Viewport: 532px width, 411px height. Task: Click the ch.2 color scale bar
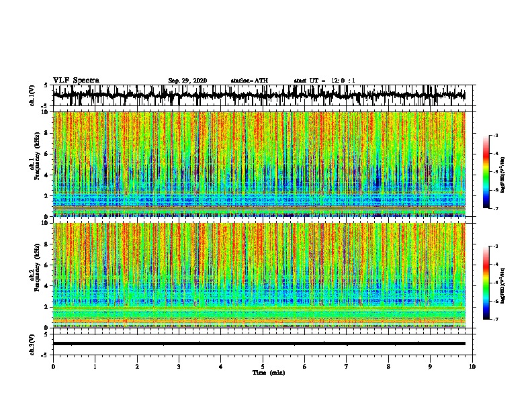click(x=486, y=283)
